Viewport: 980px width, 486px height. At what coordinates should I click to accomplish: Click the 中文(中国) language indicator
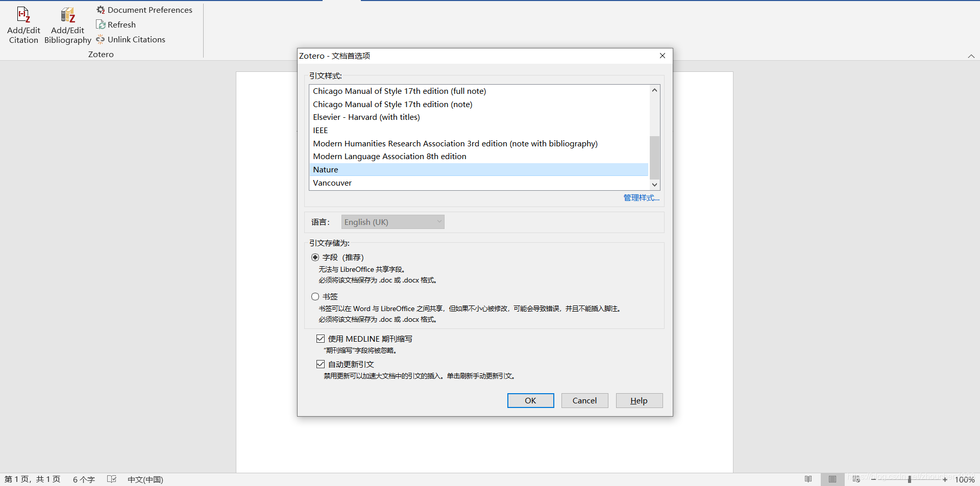pyautogui.click(x=145, y=479)
